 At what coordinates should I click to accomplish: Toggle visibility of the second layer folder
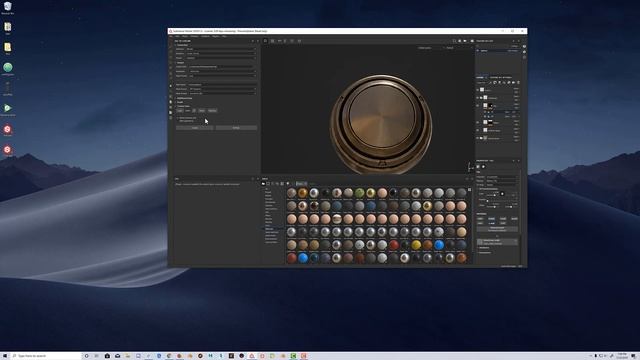tap(478, 98)
